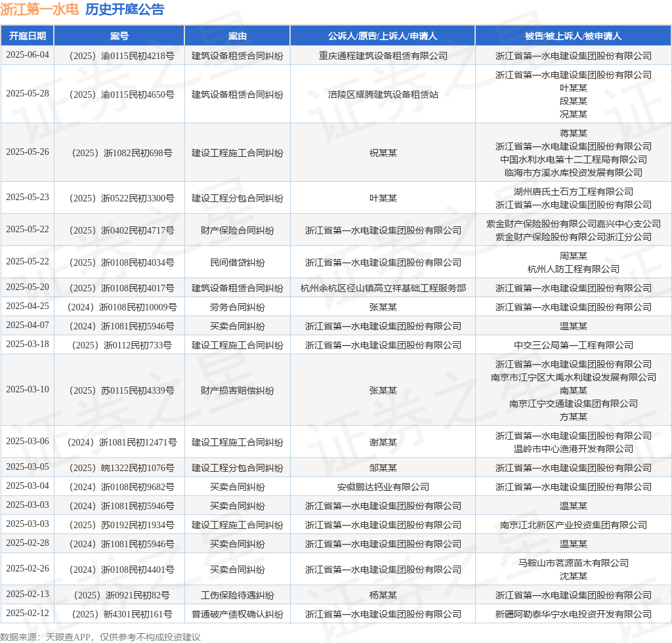Click defendant 马鞍山市茗源苗木有限公司
This screenshot has width=672, height=643.
pyautogui.click(x=574, y=563)
